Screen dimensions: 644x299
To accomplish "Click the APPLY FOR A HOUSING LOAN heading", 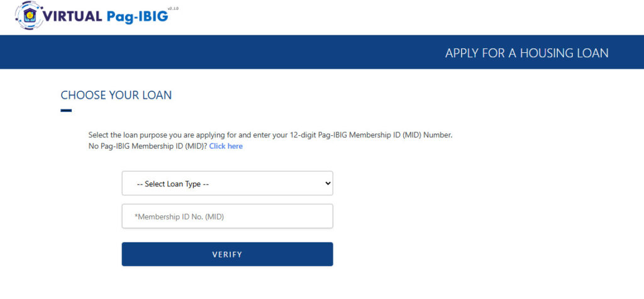I will 527,53.
